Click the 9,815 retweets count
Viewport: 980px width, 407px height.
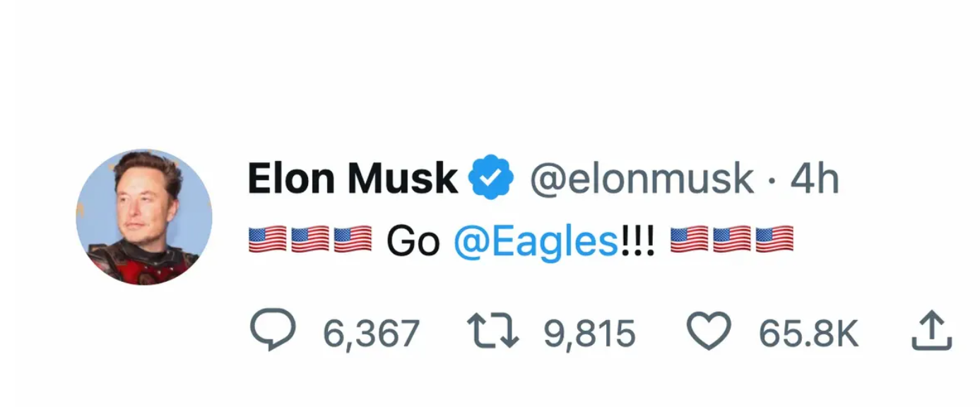point(589,333)
